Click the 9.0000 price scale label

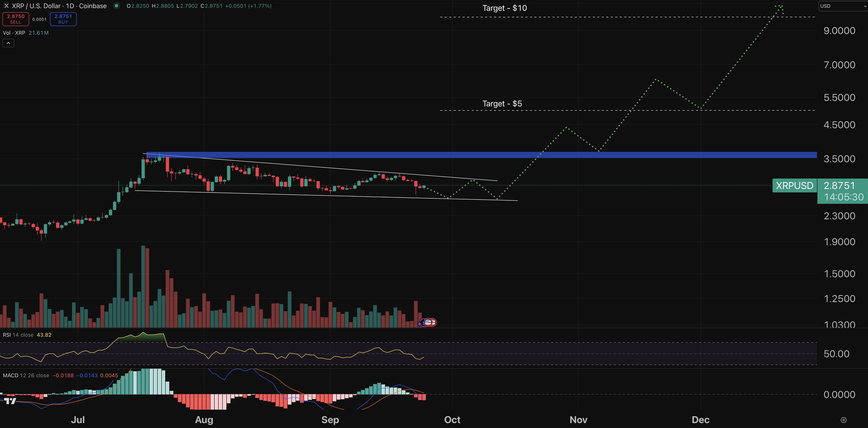pyautogui.click(x=839, y=31)
